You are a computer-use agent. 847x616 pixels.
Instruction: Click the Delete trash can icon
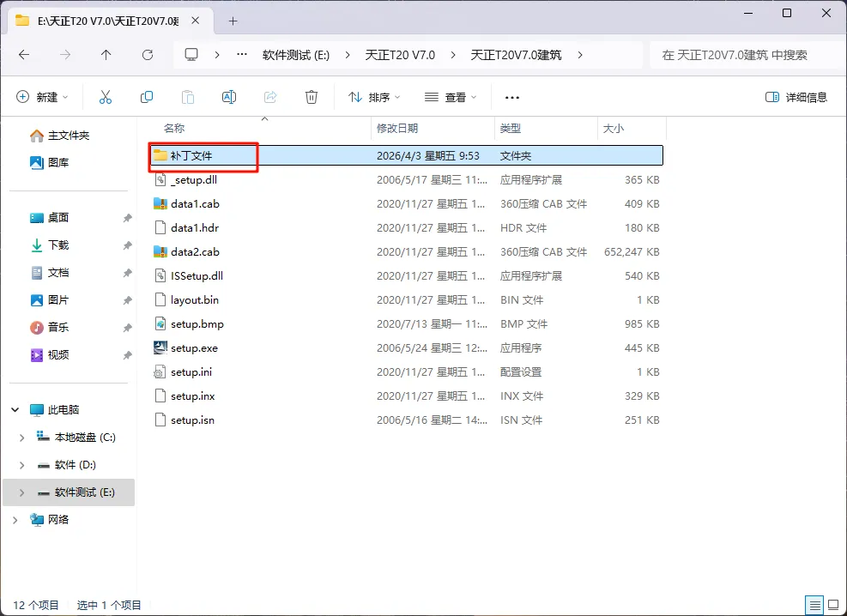(x=312, y=97)
